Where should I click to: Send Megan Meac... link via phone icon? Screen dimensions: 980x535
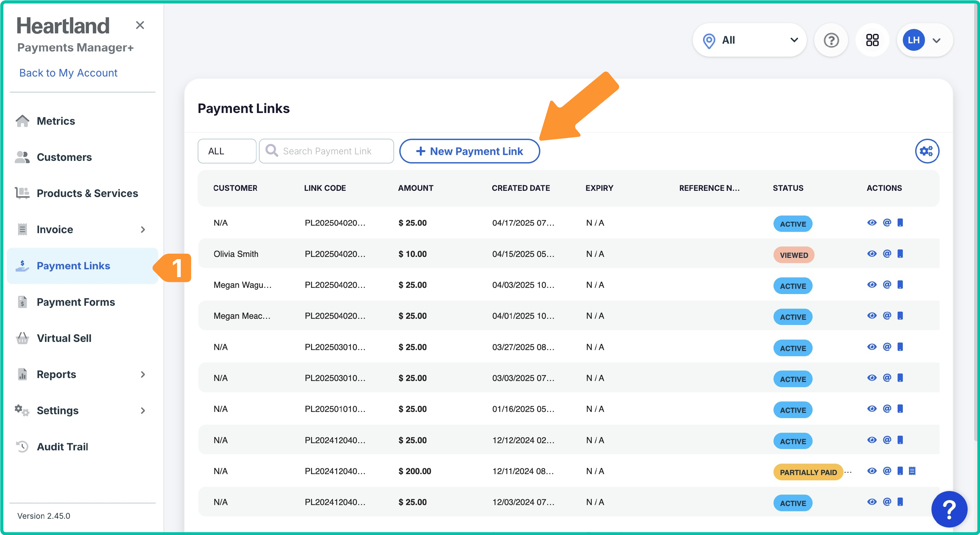(x=900, y=316)
